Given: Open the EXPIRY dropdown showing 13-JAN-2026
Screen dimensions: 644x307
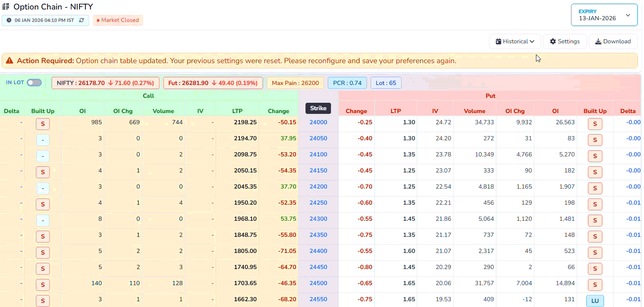Looking at the screenshot, I should [x=604, y=14].
